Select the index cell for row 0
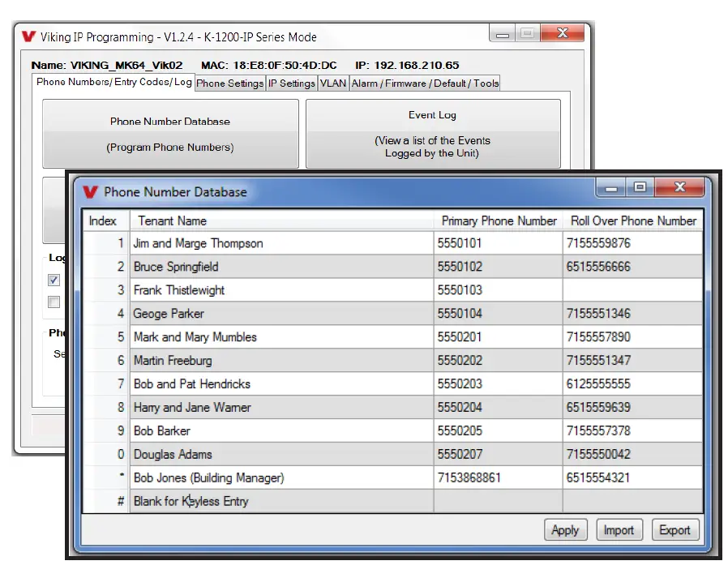 tap(106, 454)
